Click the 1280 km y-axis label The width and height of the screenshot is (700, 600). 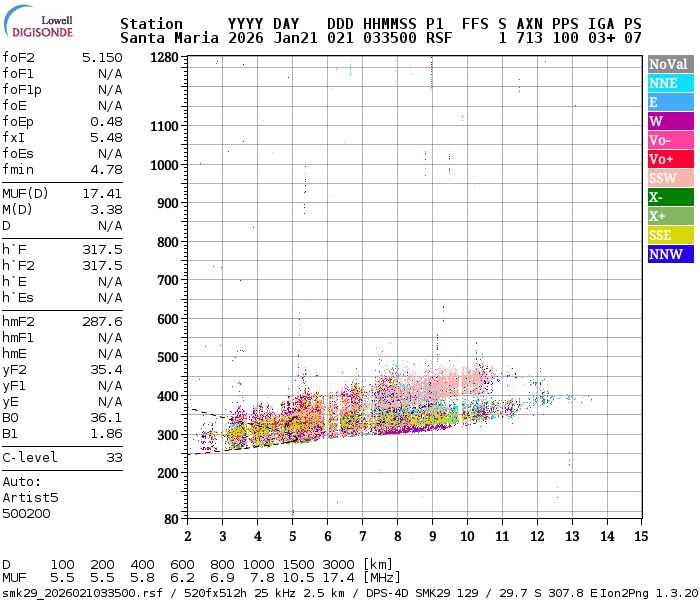pyautogui.click(x=164, y=58)
